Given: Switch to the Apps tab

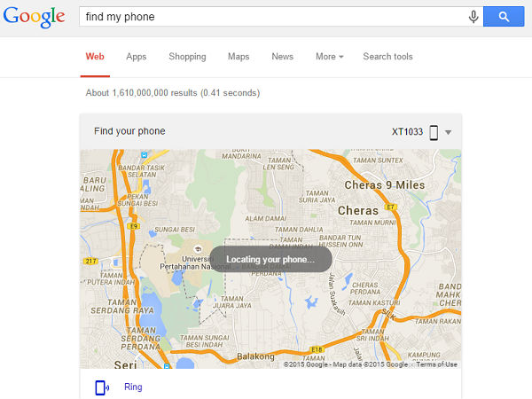Looking at the screenshot, I should pyautogui.click(x=136, y=57).
